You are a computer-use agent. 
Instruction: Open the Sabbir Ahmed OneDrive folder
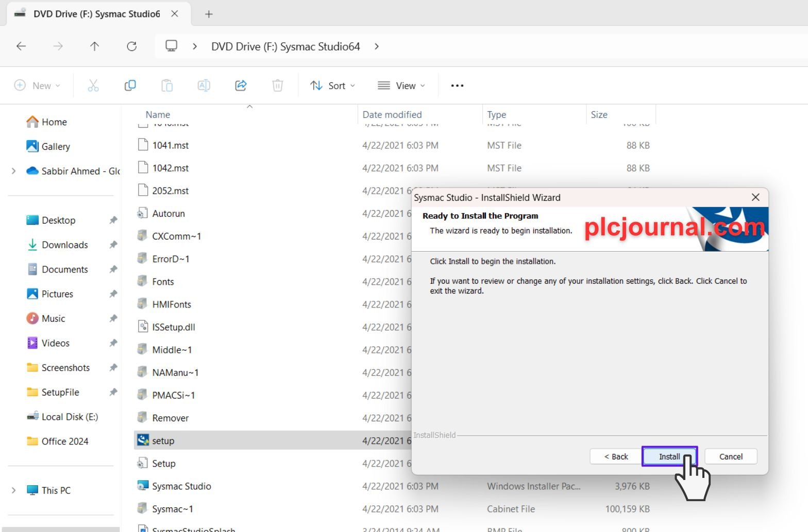coord(72,171)
